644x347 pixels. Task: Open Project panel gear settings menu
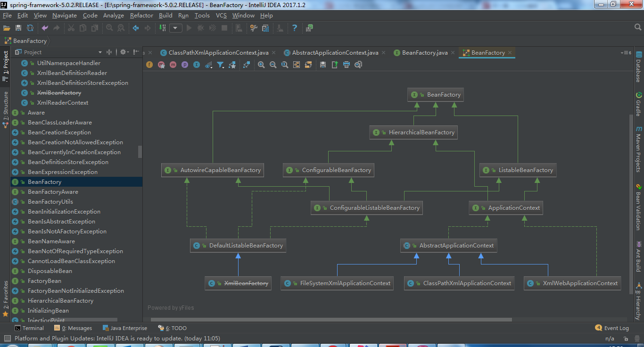coord(124,52)
